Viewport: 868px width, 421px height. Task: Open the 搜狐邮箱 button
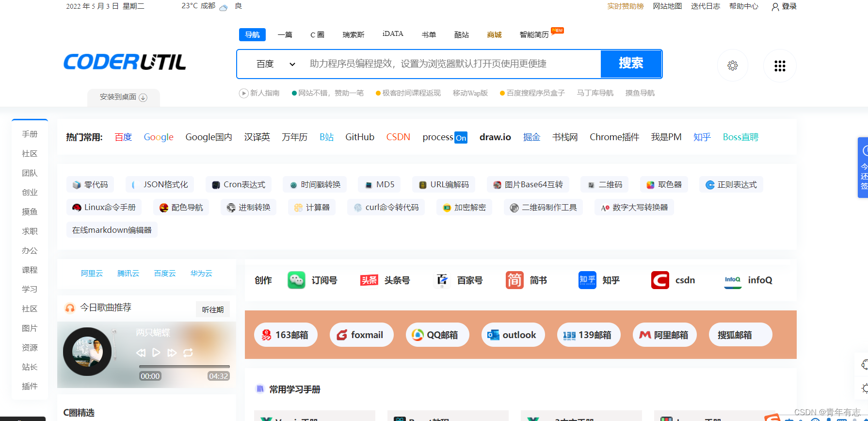pyautogui.click(x=740, y=335)
